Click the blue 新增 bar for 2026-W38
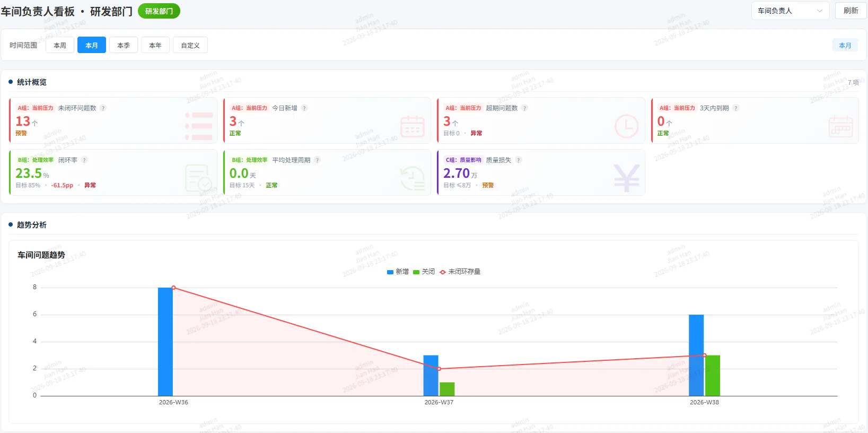The width and height of the screenshot is (868, 433). [x=696, y=356]
